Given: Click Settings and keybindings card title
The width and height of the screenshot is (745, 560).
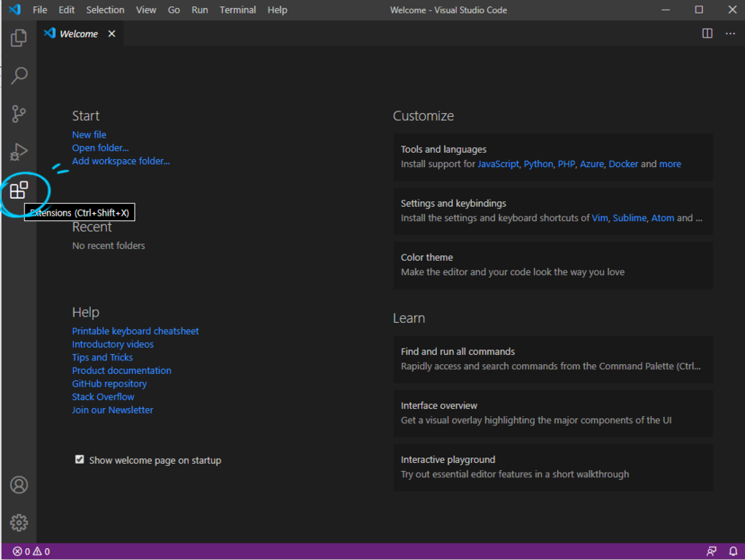Looking at the screenshot, I should coord(453,204).
